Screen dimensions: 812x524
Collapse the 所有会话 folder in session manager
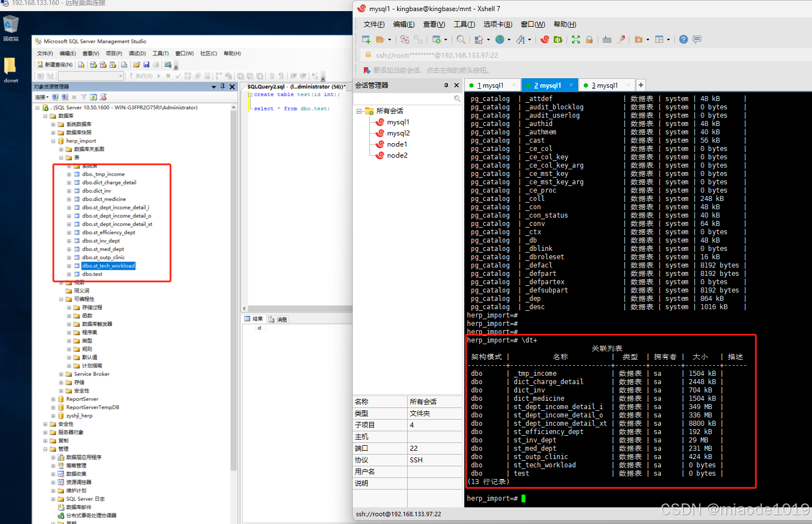pos(359,111)
